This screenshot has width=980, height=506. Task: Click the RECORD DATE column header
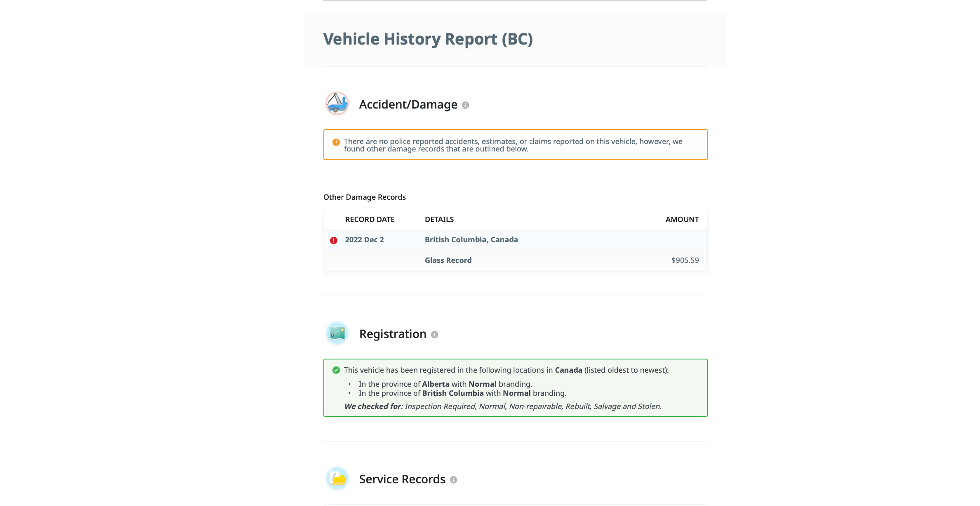tap(370, 220)
